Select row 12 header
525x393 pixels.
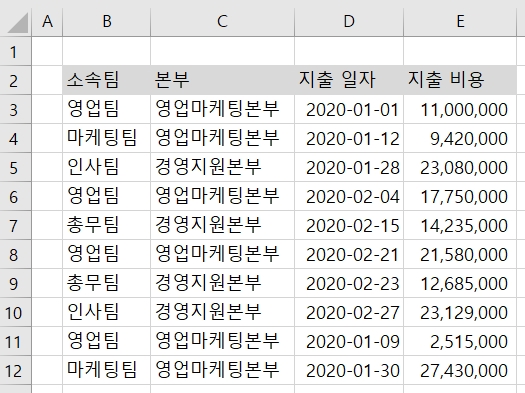click(15, 371)
